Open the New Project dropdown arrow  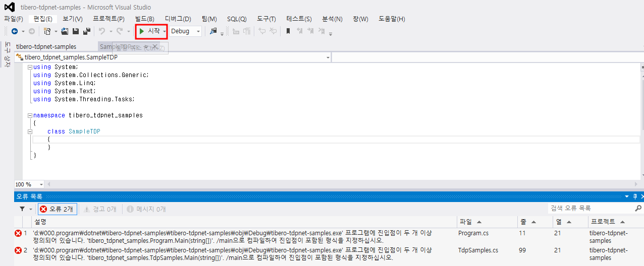(56, 31)
